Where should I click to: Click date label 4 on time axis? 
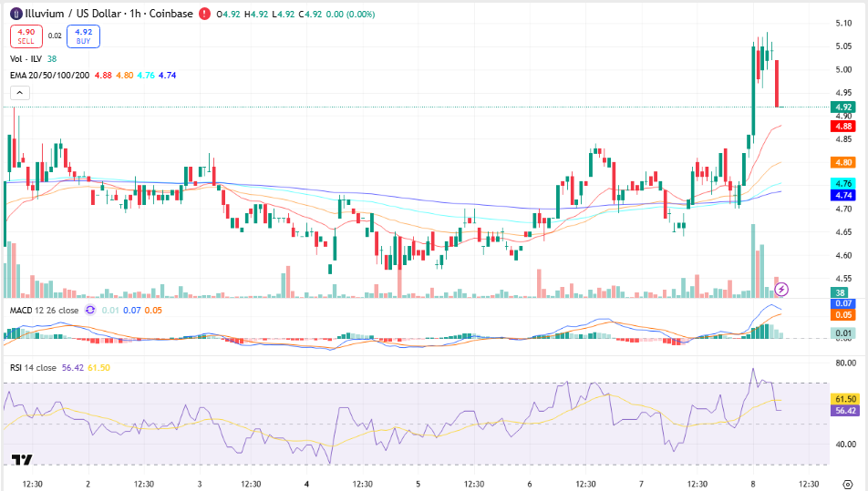pyautogui.click(x=306, y=484)
